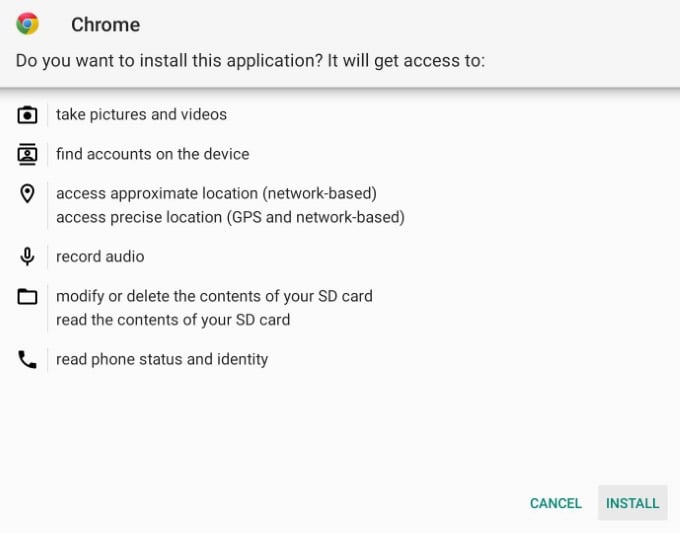
Task: Click the SD card folder icon
Action: [27, 297]
